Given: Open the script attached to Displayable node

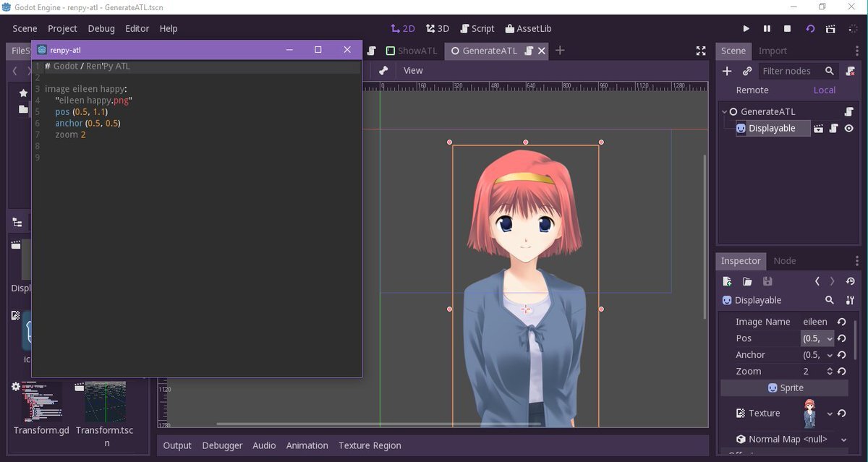Looking at the screenshot, I should pyautogui.click(x=833, y=128).
